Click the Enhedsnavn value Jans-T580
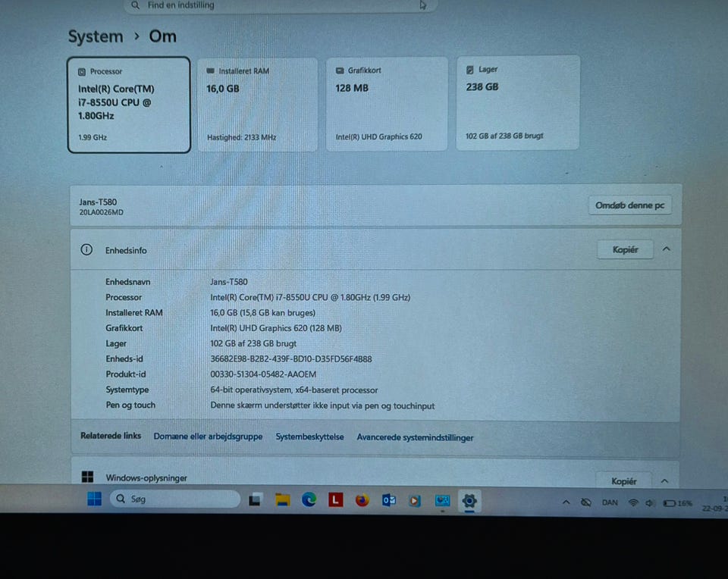Viewport: 728px width, 579px height. pos(229,282)
